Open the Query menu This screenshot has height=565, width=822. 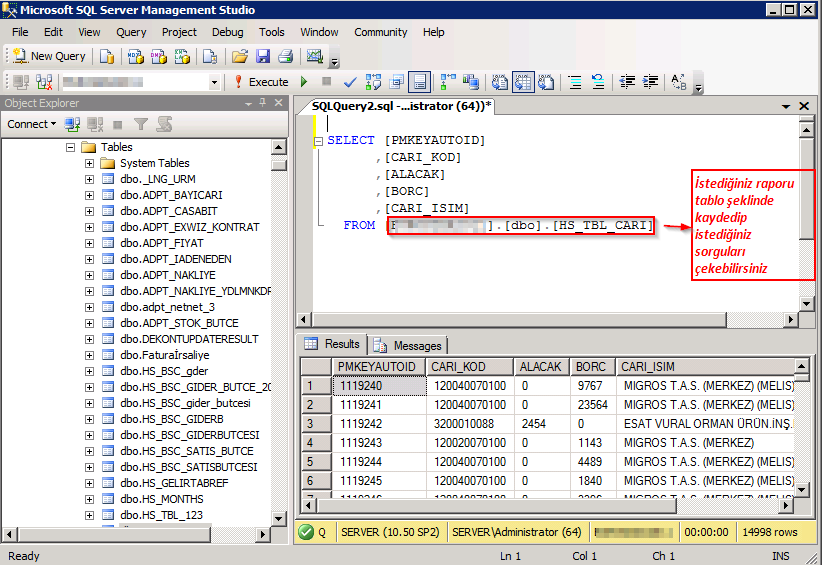(x=131, y=32)
